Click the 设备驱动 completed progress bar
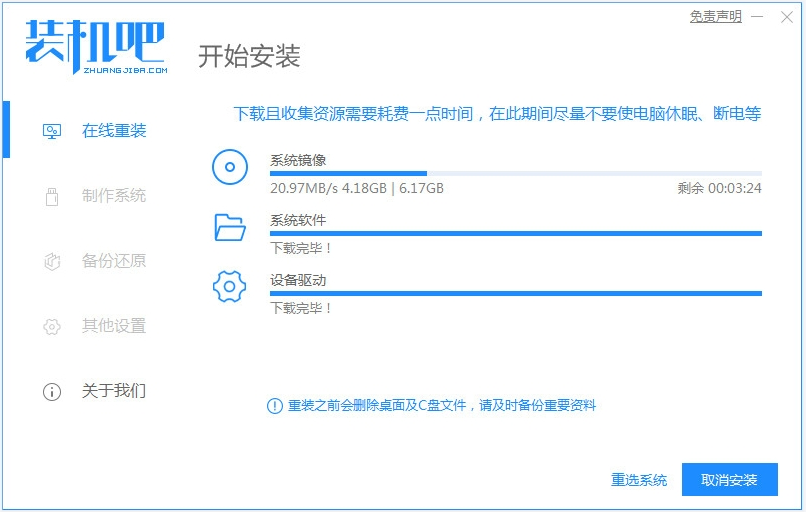The height and width of the screenshot is (513, 806). click(x=515, y=294)
